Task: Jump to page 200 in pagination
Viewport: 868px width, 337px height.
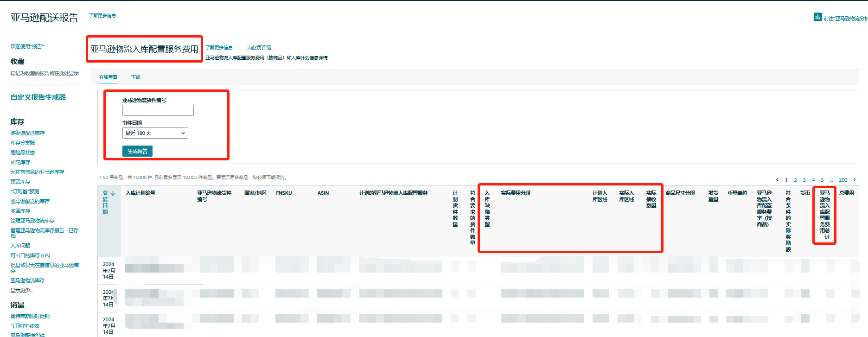Action: [842, 180]
